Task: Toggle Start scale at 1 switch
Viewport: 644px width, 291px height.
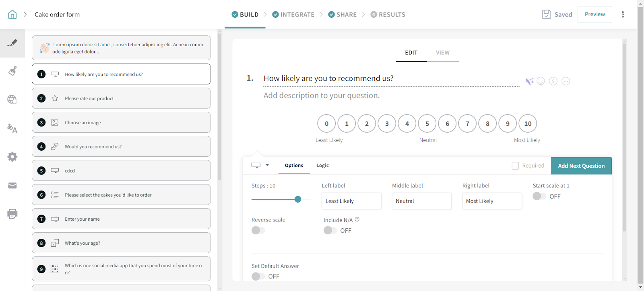Action: [539, 196]
